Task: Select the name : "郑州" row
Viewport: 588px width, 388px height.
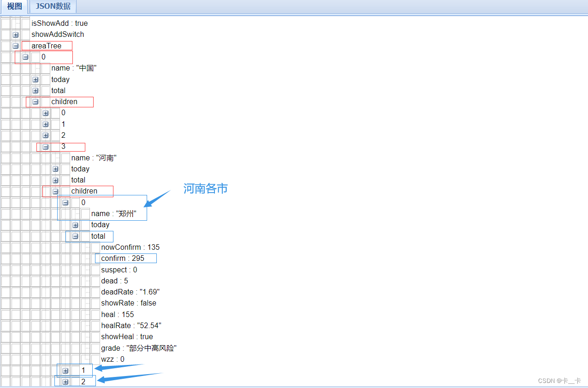Action: [114, 214]
